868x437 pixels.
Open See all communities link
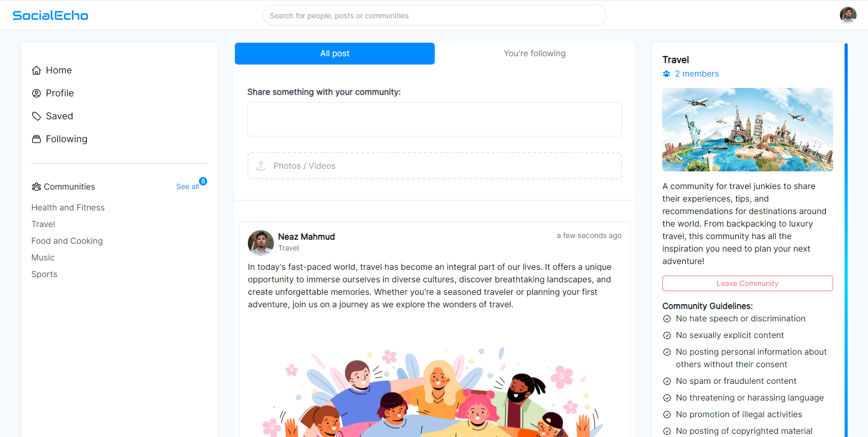tap(187, 186)
